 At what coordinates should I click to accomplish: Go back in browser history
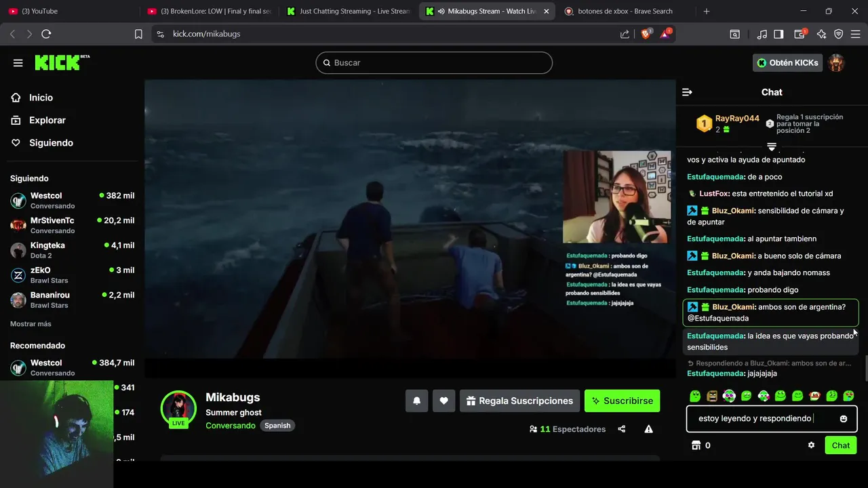(12, 34)
